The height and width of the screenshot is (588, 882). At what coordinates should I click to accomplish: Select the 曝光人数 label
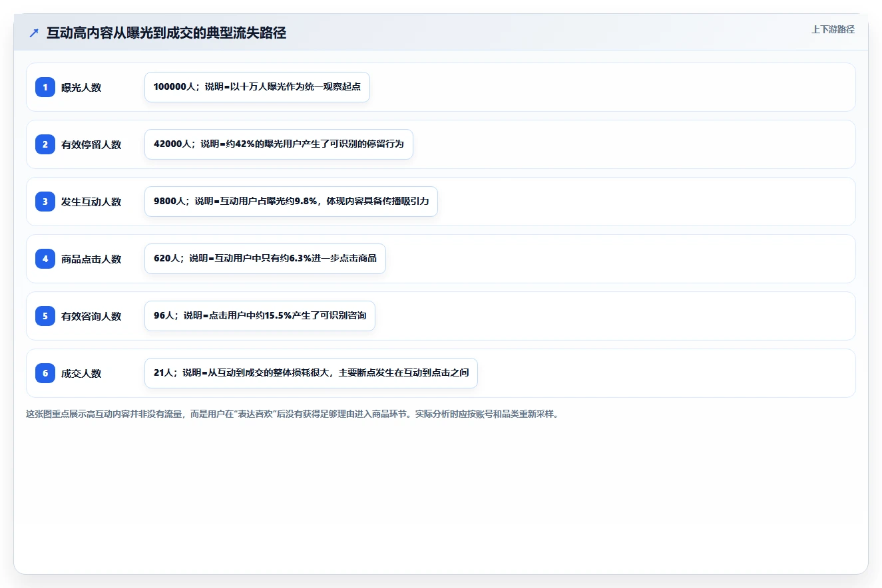click(81, 87)
